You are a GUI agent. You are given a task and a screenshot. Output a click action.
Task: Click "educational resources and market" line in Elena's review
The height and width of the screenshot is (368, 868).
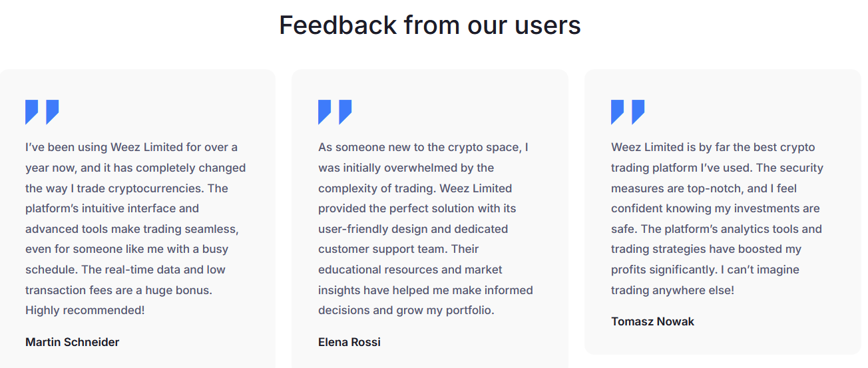pos(410,270)
